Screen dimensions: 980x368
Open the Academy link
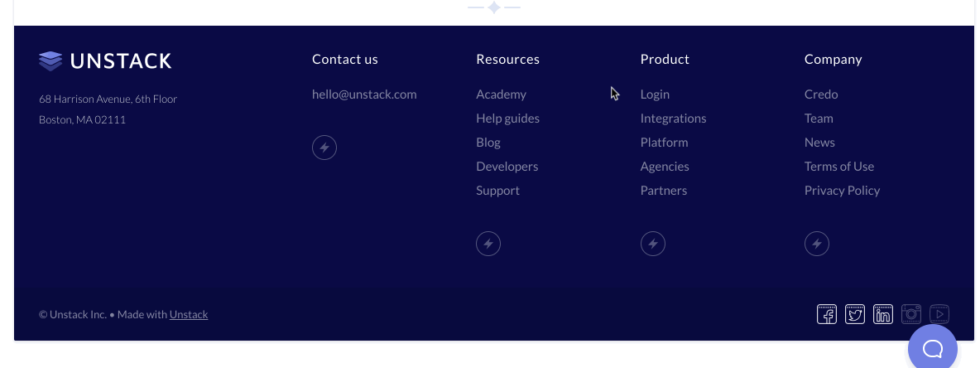pos(502,94)
